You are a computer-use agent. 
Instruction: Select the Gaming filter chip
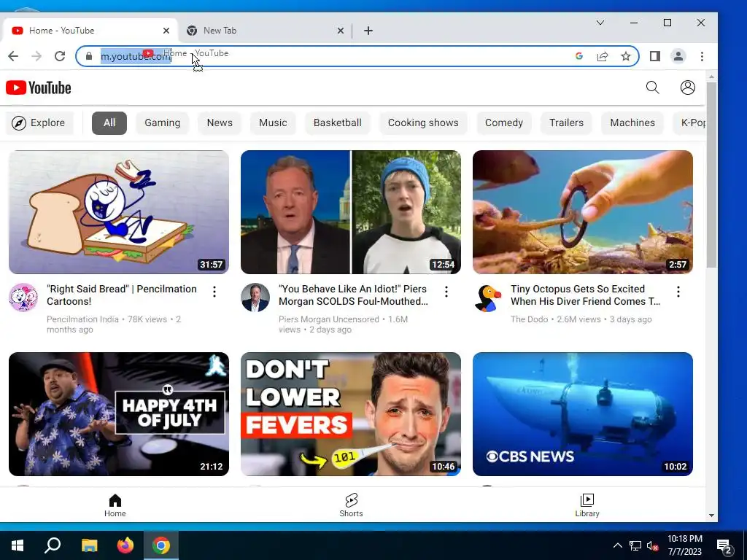pyautogui.click(x=163, y=122)
